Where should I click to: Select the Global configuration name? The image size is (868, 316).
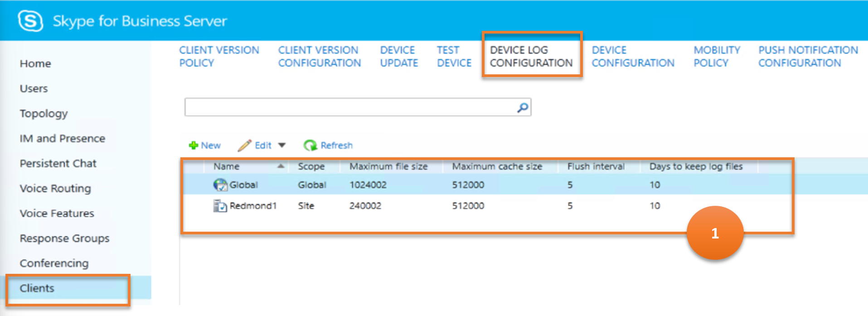tap(243, 185)
